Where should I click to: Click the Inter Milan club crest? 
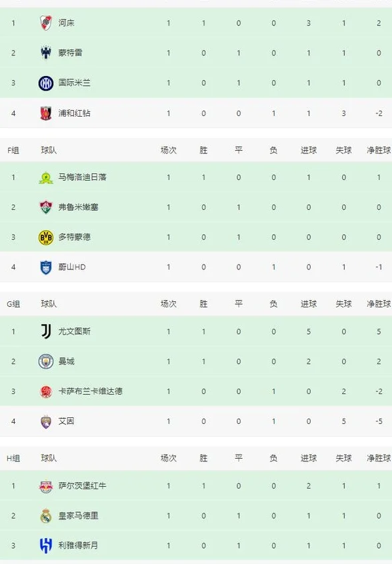(46, 83)
